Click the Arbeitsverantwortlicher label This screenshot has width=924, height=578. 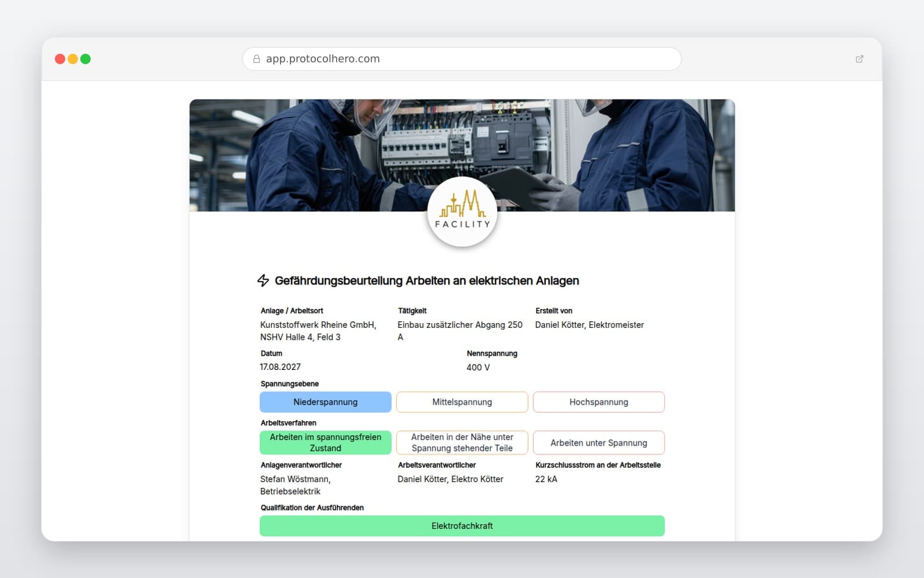[x=437, y=465]
